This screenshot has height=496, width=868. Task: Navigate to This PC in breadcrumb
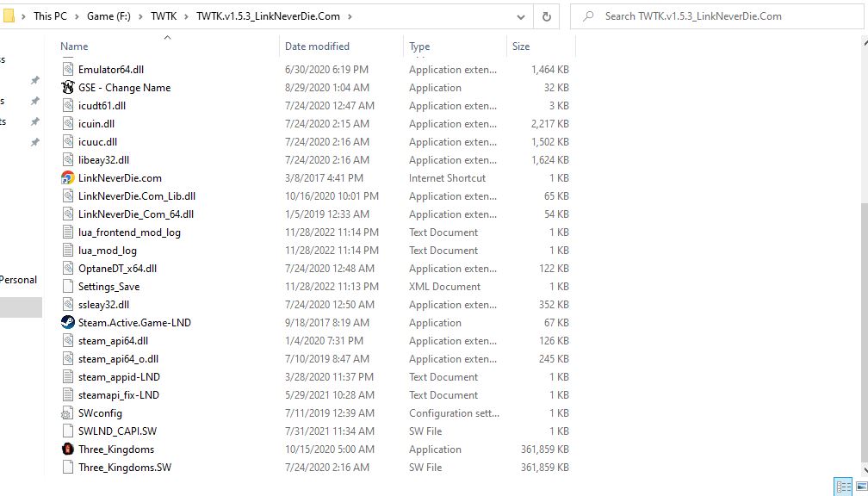54,15
